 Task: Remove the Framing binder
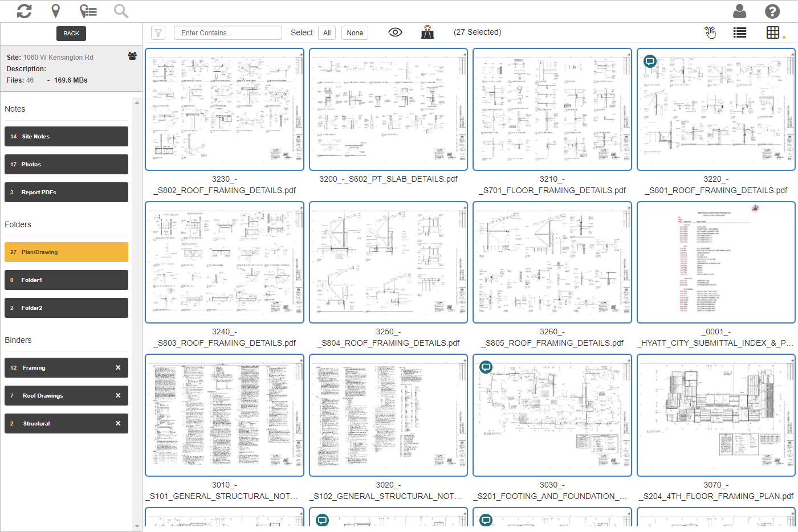click(118, 368)
